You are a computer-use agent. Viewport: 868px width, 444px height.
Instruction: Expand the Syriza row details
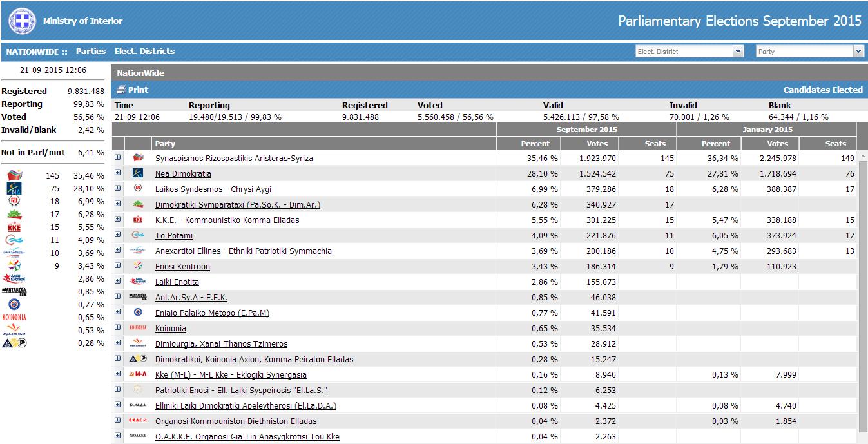pyautogui.click(x=118, y=157)
